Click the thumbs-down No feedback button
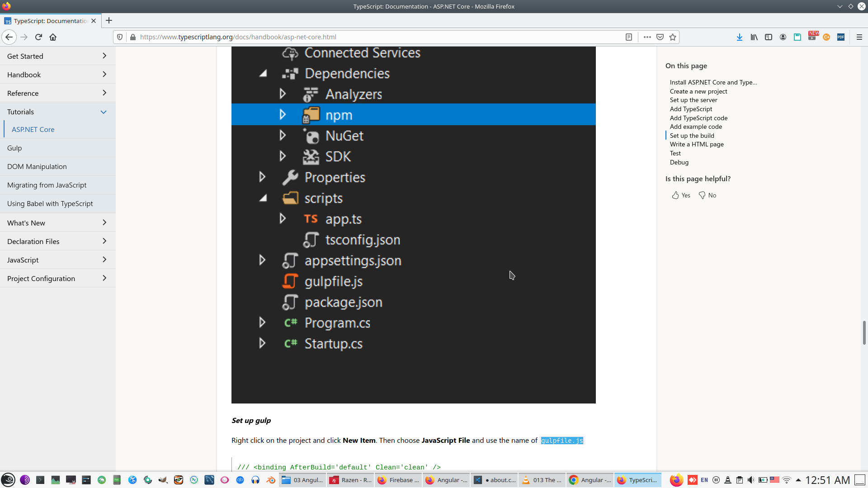 point(708,195)
